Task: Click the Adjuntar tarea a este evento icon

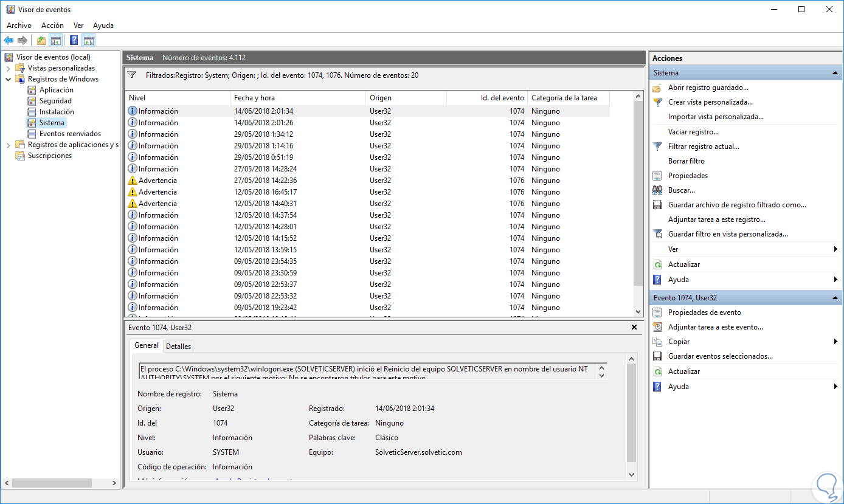Action: [x=657, y=327]
